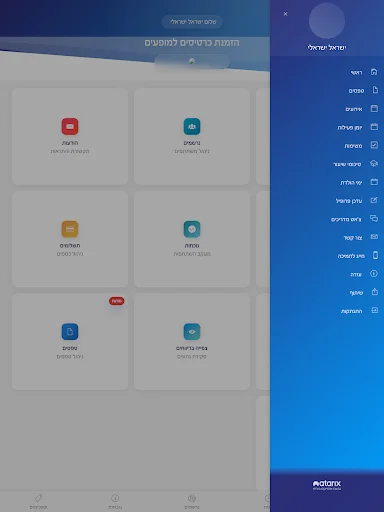
Task: Open Contact us (צור קשר) envelope icon
Action: point(374,237)
